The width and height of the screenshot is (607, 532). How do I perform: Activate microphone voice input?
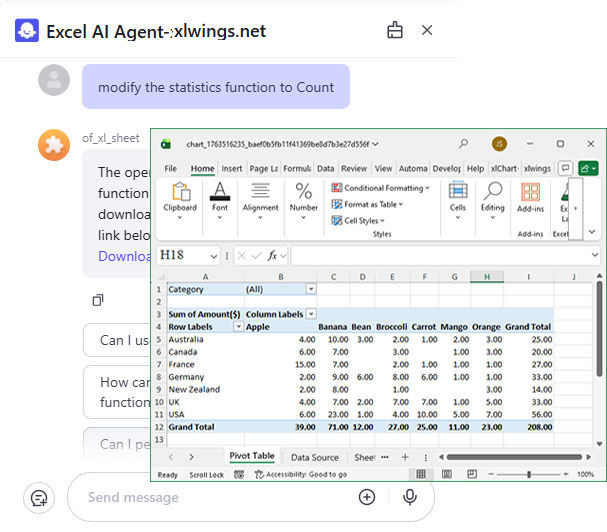pos(410,497)
